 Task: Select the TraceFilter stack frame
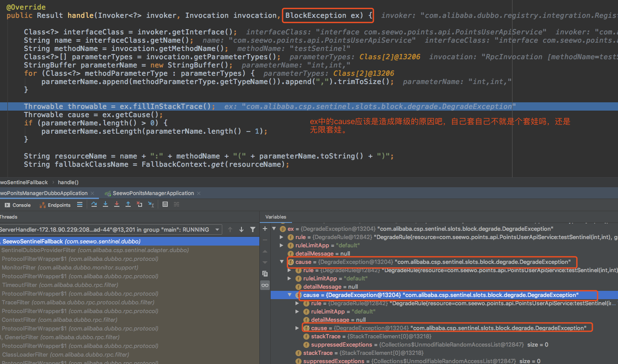tap(129, 302)
